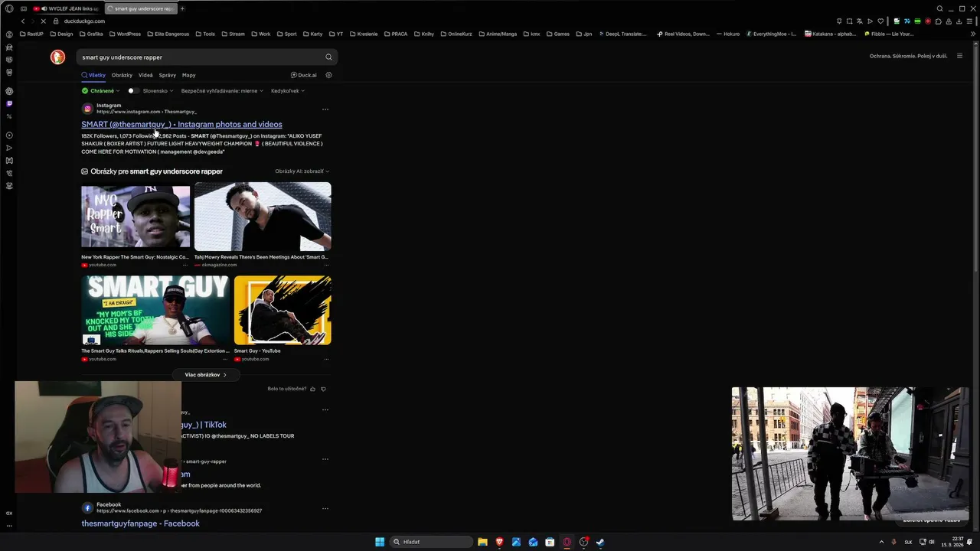980x551 pixels.
Task: Click the red record extension icon
Action: click(928, 21)
